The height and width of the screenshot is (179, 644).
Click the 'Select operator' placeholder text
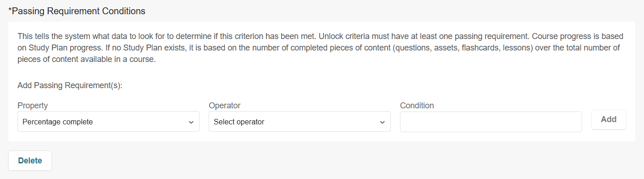[239, 122]
